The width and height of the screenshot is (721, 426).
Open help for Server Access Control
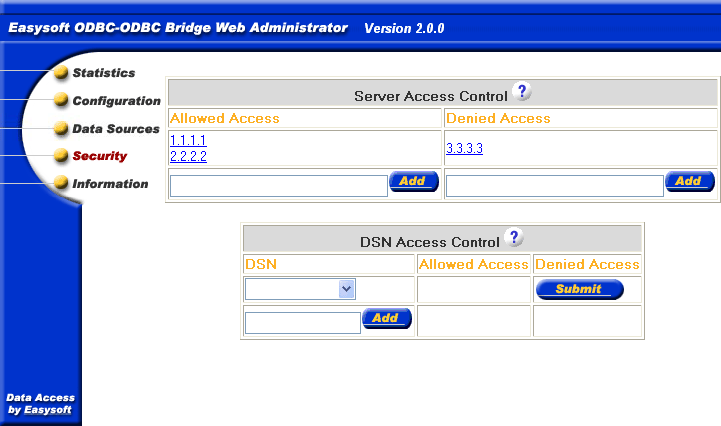(521, 92)
